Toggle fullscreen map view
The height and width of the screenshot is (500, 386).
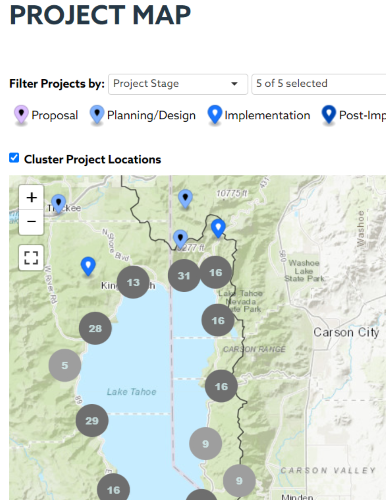pos(31,257)
